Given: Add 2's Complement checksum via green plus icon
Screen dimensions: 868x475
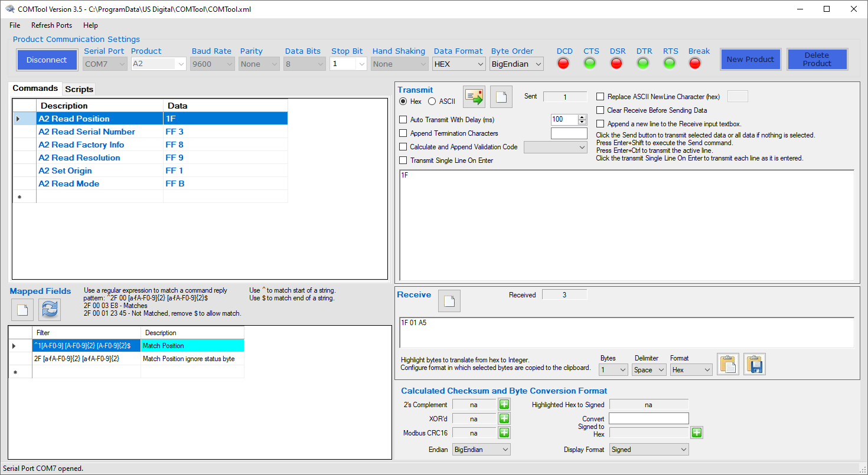Looking at the screenshot, I should click(x=504, y=404).
